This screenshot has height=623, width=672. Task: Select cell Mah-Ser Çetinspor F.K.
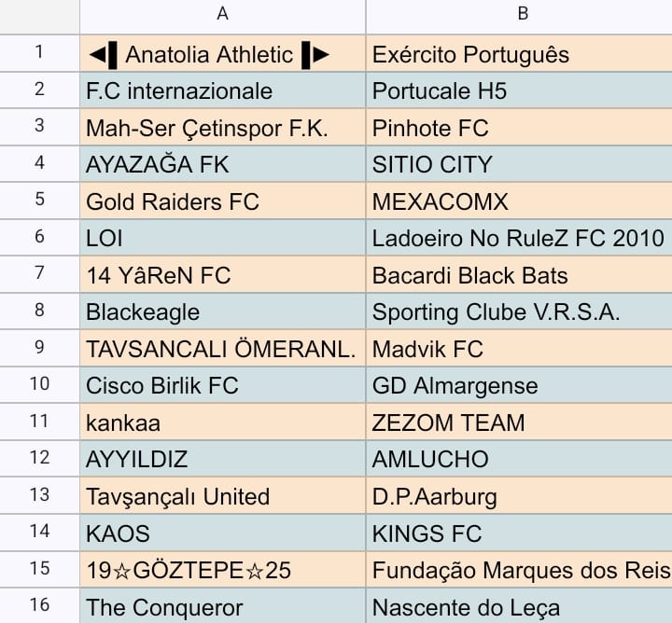click(x=222, y=127)
